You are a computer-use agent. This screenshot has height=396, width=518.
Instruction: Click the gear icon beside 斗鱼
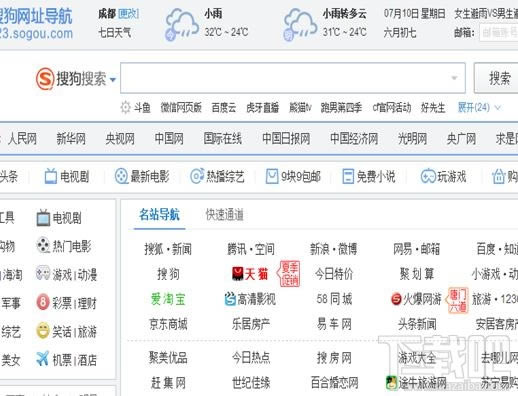pos(125,107)
